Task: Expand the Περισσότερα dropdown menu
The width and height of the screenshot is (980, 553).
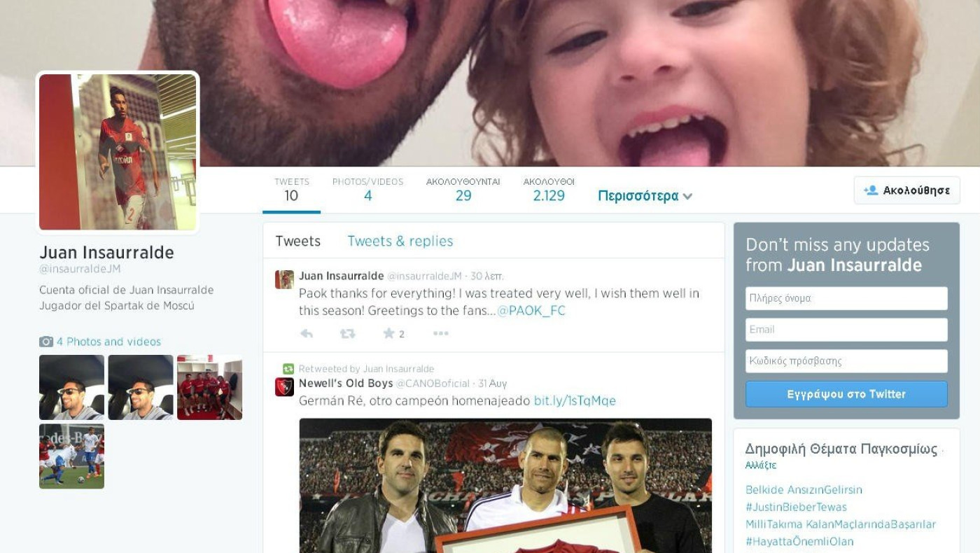Action: tap(645, 196)
